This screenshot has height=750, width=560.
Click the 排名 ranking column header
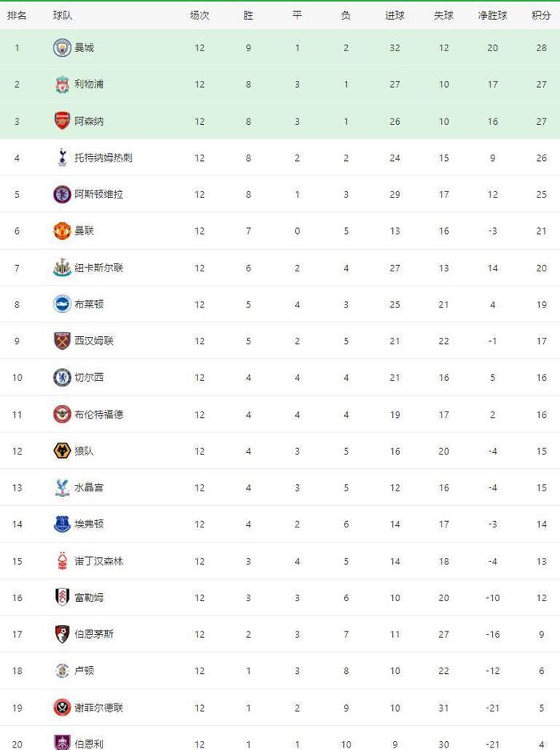(x=17, y=15)
